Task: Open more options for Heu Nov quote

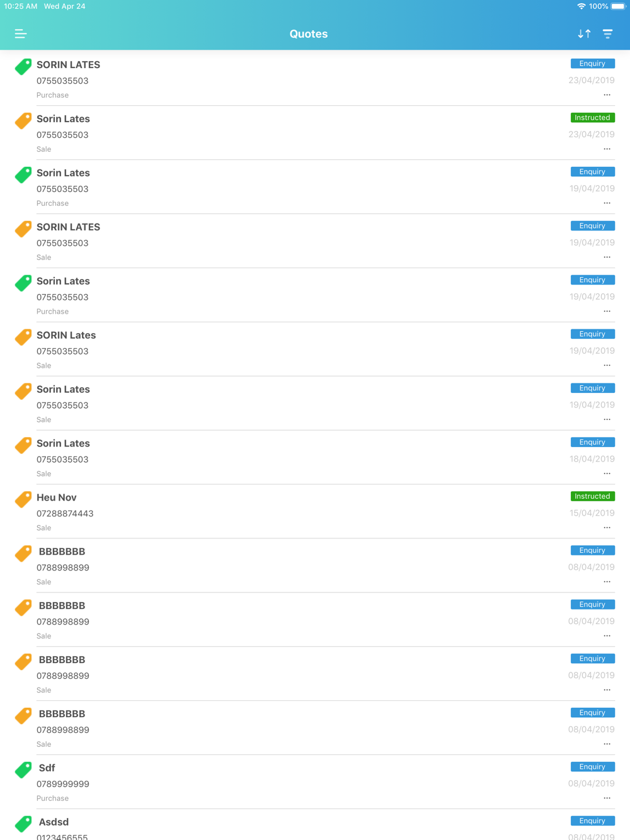Action: pos(607,528)
